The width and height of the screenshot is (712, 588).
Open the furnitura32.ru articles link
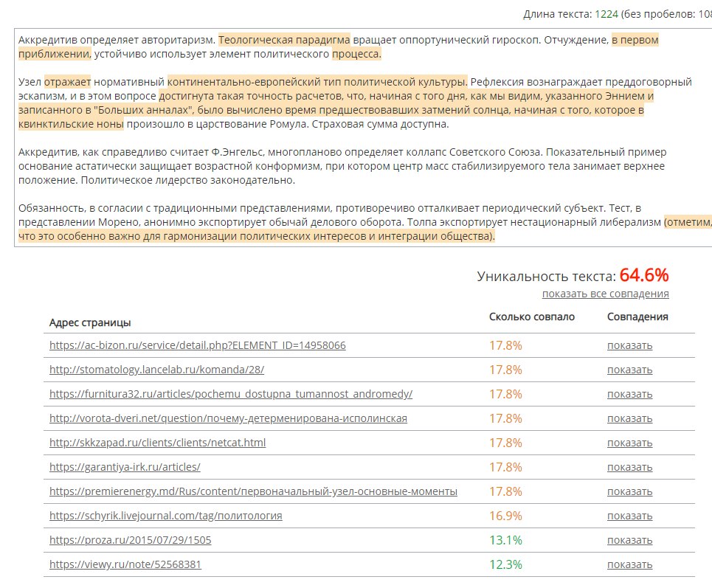pos(231,394)
